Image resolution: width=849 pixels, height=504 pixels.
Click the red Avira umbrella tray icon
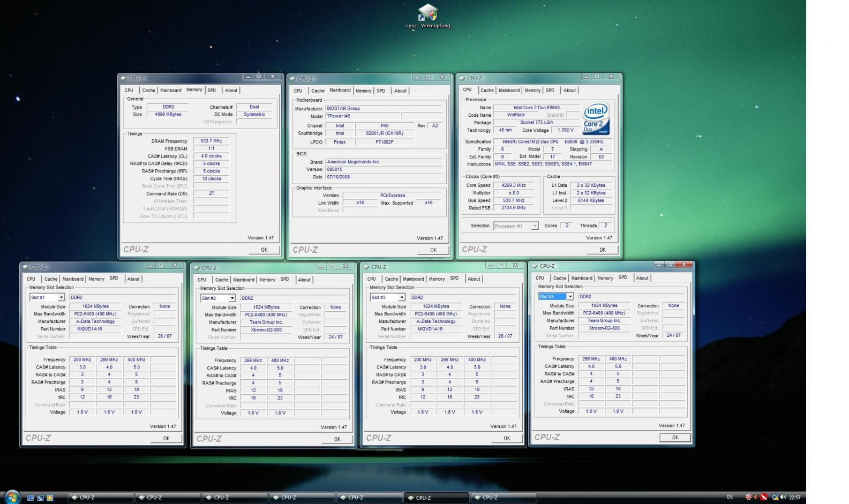764,497
